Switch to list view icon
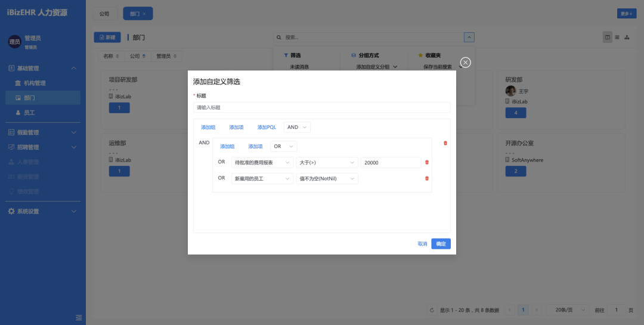The width and height of the screenshot is (644, 325). click(617, 38)
